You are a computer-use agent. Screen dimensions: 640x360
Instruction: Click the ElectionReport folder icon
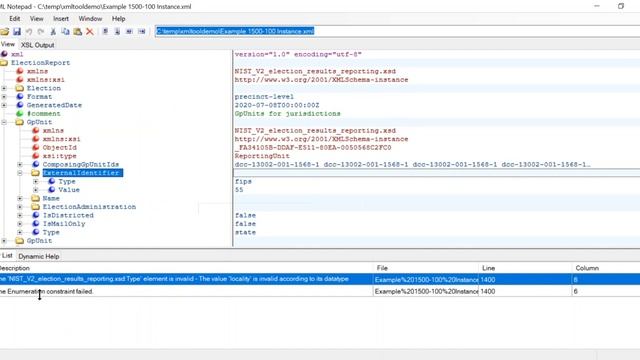click(4, 62)
